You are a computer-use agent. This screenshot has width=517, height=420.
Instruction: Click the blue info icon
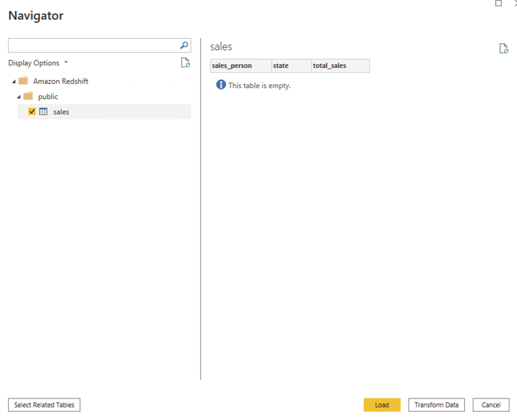click(221, 85)
